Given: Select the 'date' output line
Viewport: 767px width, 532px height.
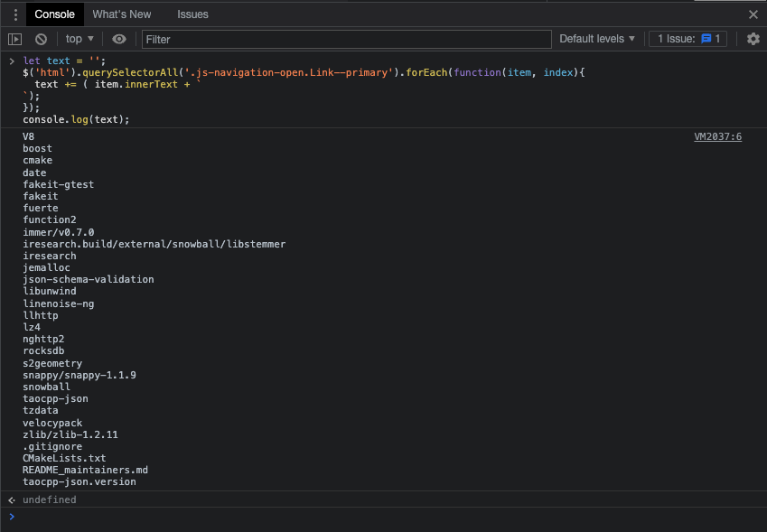Looking at the screenshot, I should tap(34, 173).
